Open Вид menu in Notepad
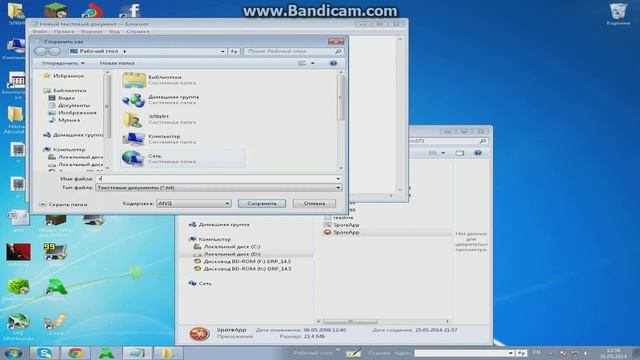This screenshot has height=360, width=640. pyautogui.click(x=114, y=31)
